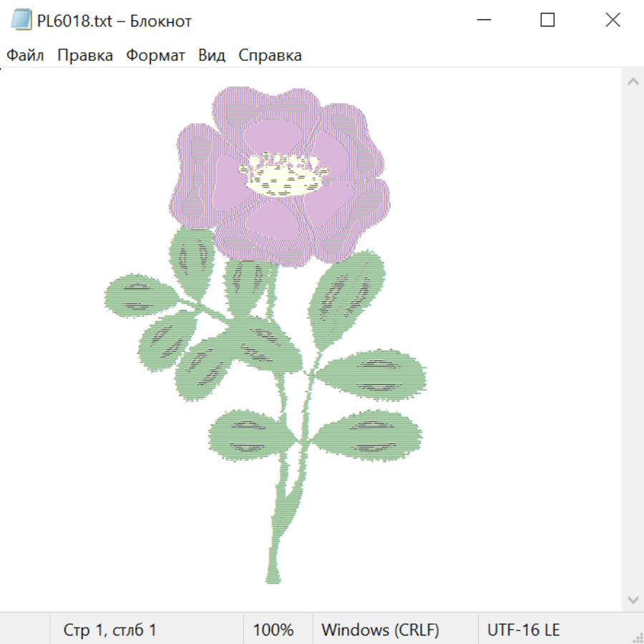Click the scroll down arrow
The height and width of the screenshot is (644, 644).
[x=633, y=598]
